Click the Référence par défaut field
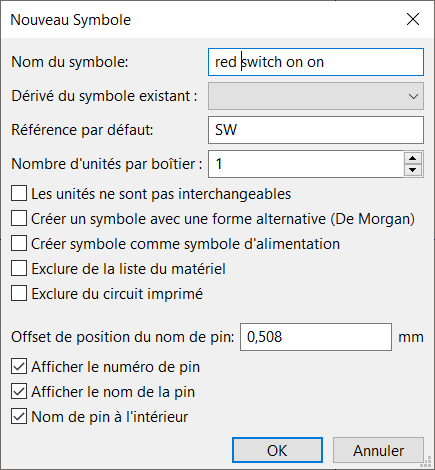 point(316,130)
